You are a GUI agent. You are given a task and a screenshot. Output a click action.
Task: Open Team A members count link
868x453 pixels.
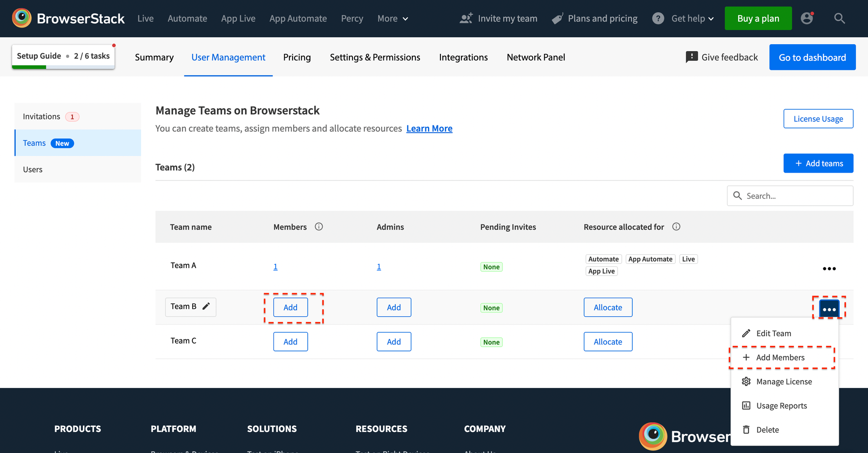coord(275,266)
